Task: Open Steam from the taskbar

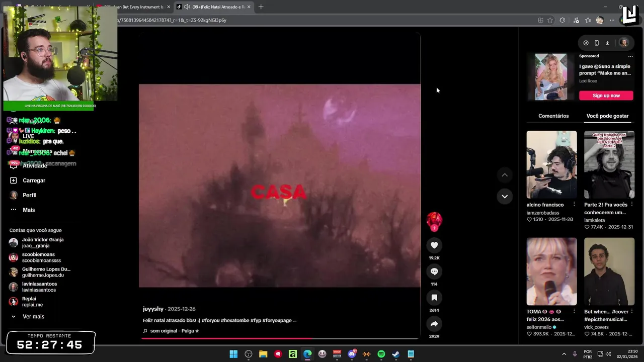Action: click(396, 354)
